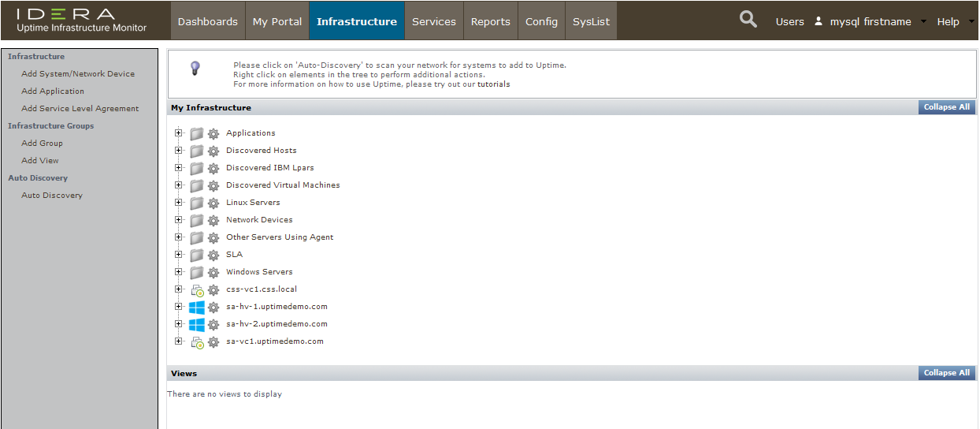Select the sa-vc1.uptimedemo.com label
This screenshot has height=429, width=980.
tap(275, 341)
